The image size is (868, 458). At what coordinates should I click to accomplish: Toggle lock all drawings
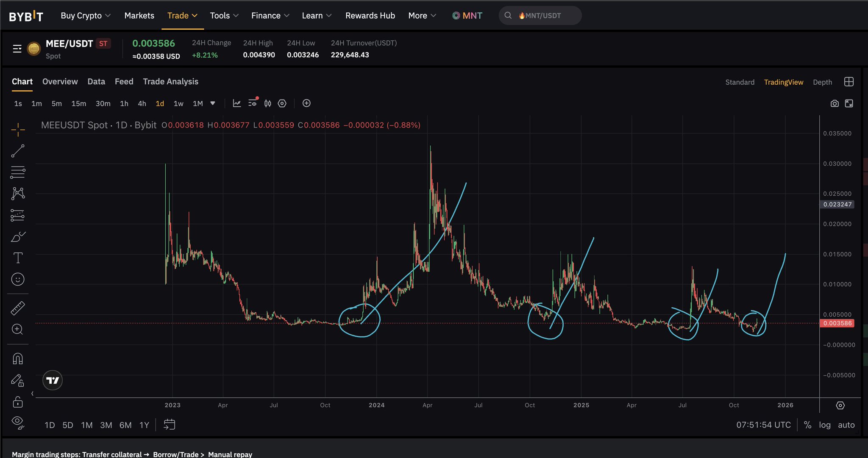coord(18,402)
